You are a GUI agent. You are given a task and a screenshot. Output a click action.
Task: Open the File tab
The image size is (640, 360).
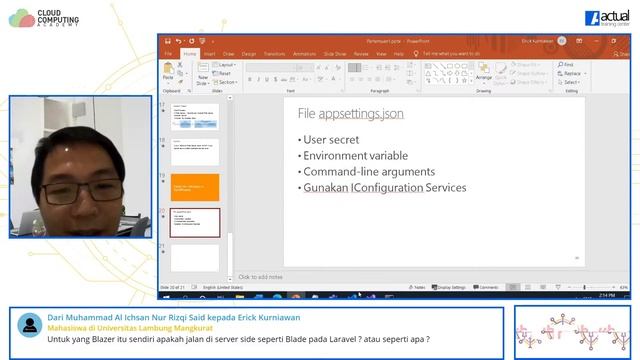tap(168, 54)
